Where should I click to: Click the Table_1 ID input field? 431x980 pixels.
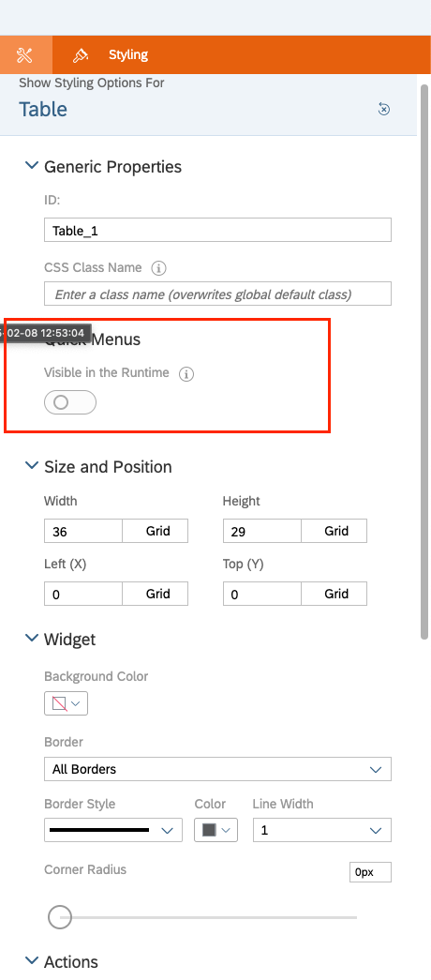(x=217, y=230)
